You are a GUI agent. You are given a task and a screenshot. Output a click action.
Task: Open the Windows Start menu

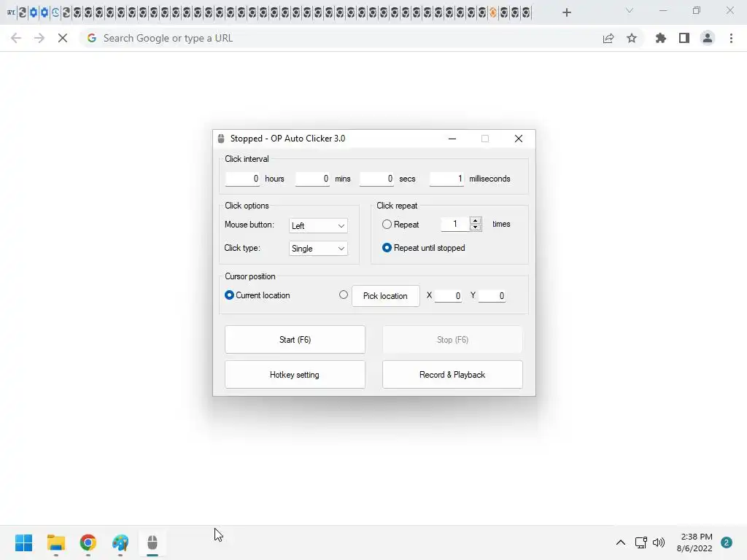coord(24,542)
